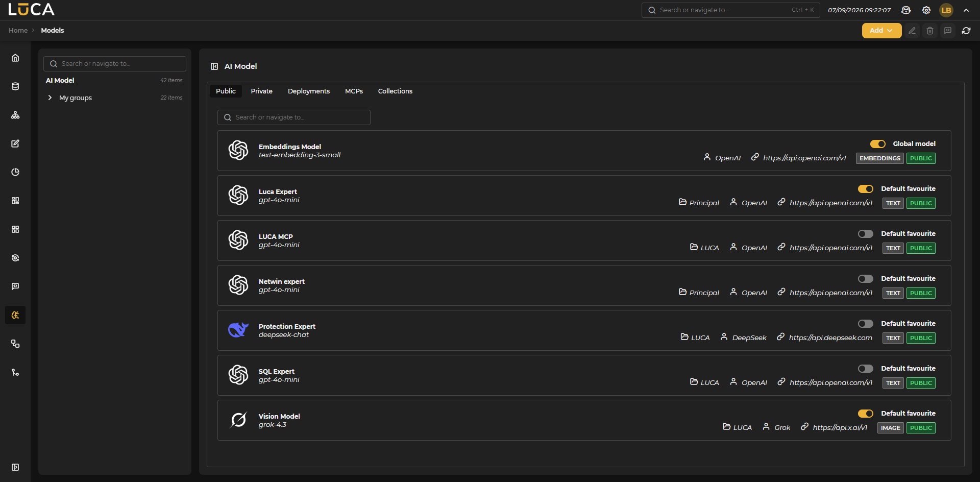Disable Default favourite for Vision Model
The height and width of the screenshot is (482, 980).
[x=866, y=414]
